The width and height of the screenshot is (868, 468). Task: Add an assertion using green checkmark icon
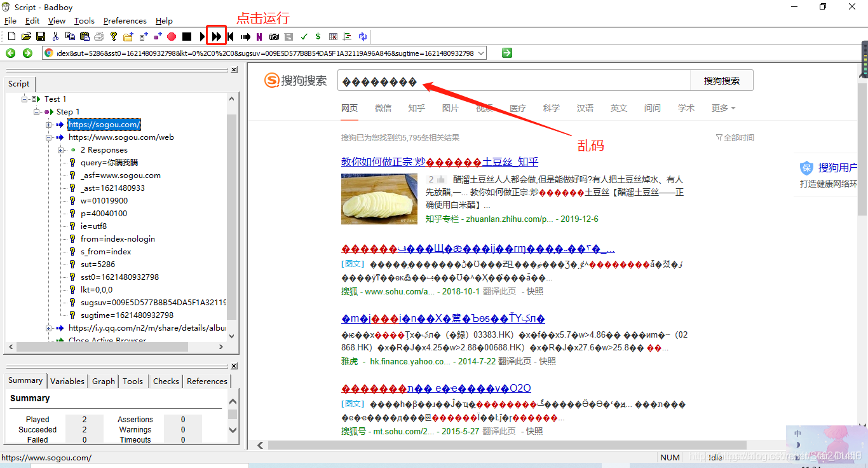[304, 37]
